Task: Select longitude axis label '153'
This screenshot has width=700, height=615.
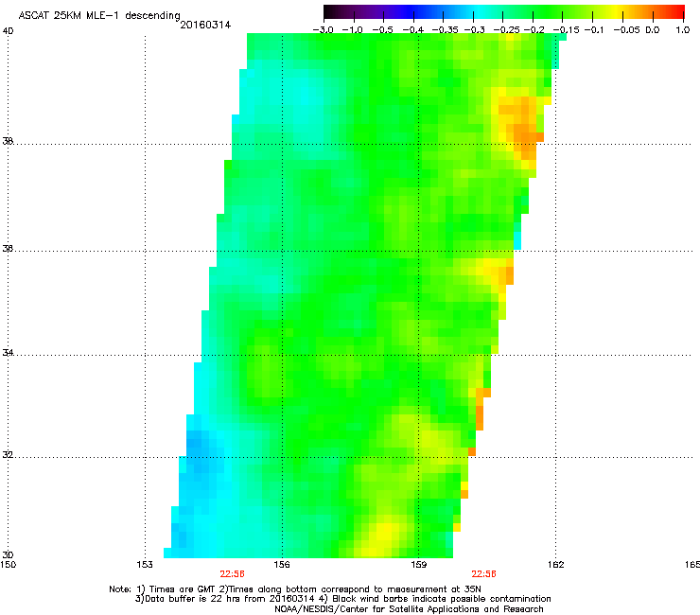Action: pos(145,565)
